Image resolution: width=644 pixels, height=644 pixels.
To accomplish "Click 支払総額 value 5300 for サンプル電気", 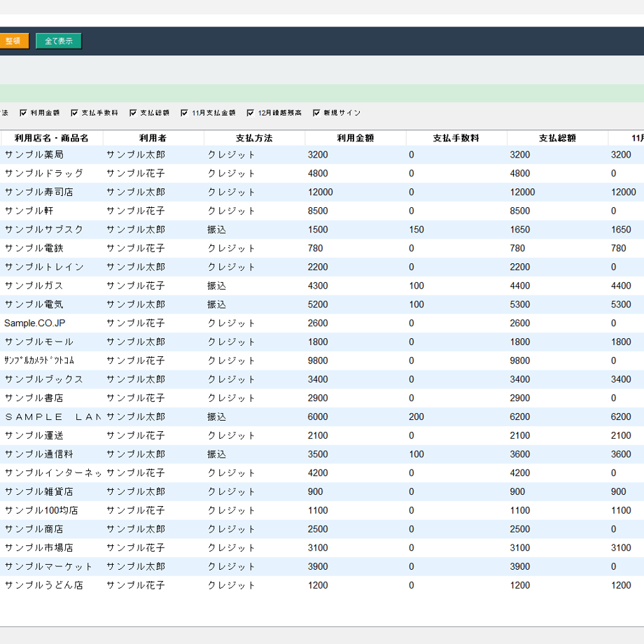I will (x=520, y=304).
